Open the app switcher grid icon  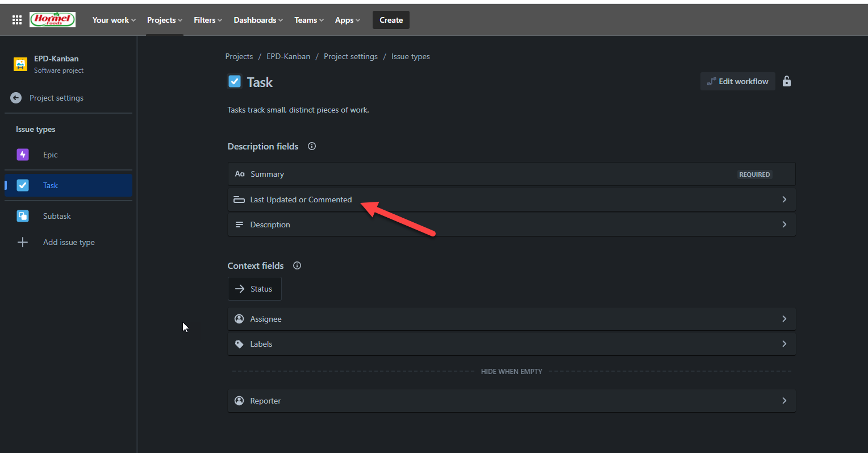(x=17, y=20)
